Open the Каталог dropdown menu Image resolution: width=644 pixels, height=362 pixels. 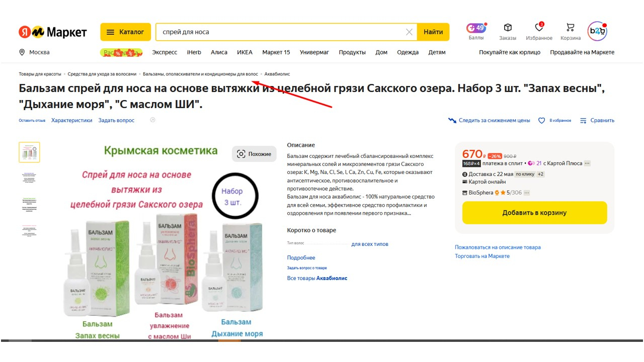pos(125,32)
